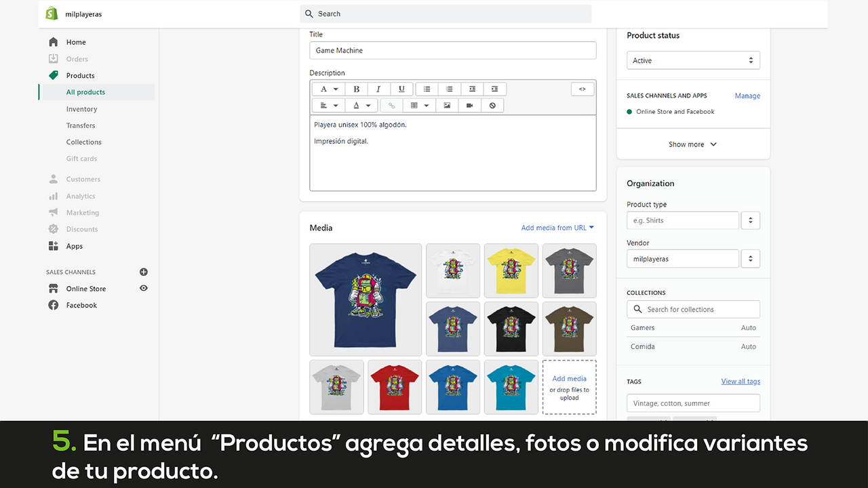Apply bold formatting in the description editor

click(356, 89)
